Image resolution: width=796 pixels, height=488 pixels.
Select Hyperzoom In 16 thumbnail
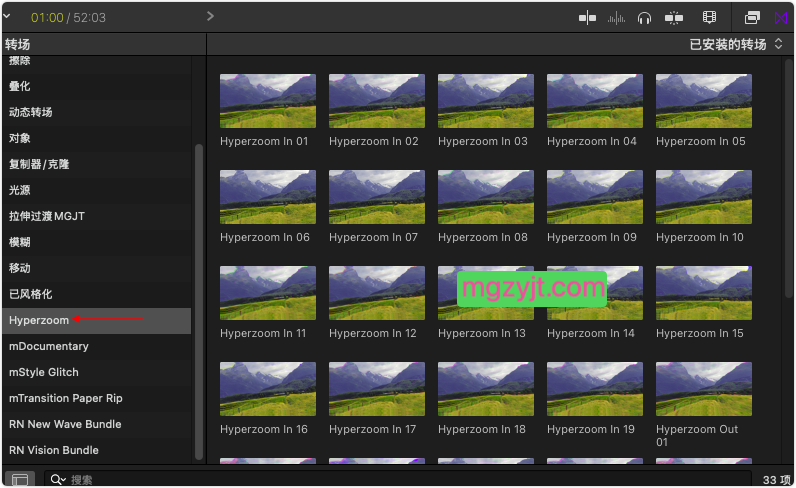tap(268, 389)
